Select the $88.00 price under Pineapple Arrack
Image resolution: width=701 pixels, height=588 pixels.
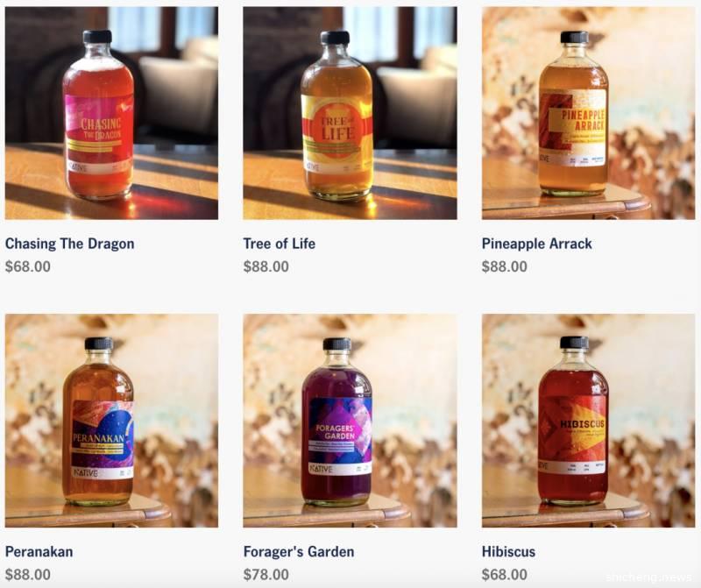[505, 266]
